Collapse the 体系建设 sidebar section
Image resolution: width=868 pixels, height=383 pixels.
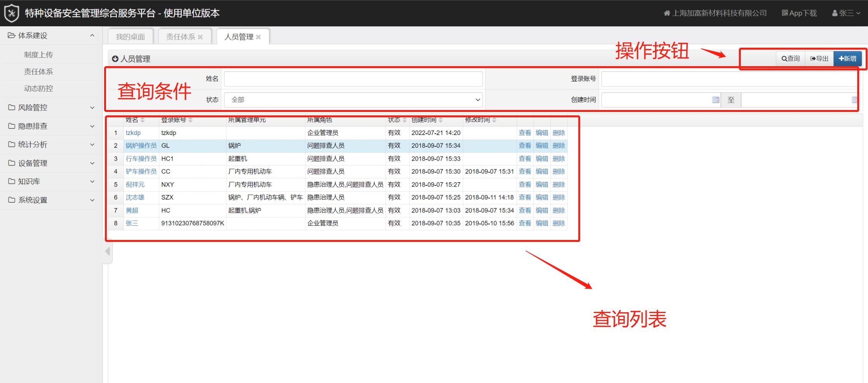(x=51, y=35)
